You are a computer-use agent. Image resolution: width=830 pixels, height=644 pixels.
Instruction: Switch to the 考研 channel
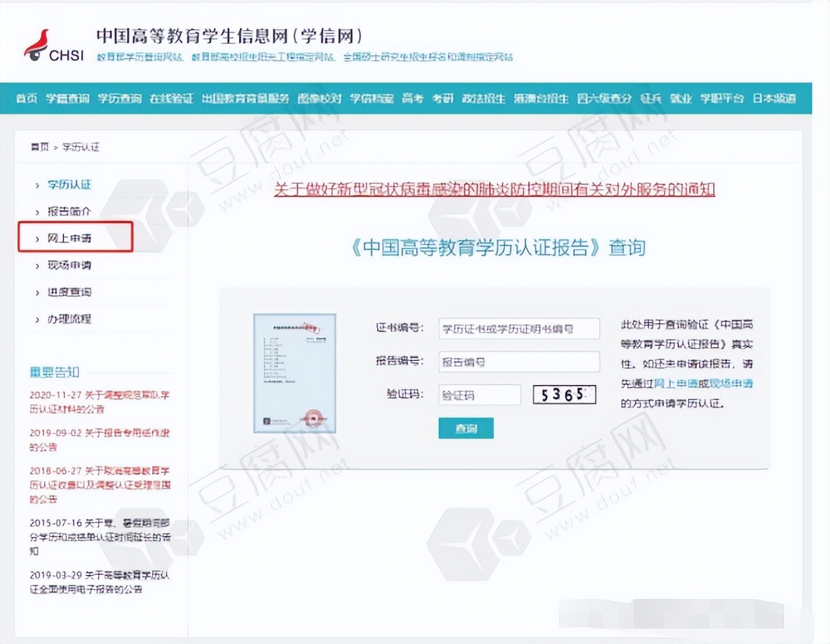(443, 99)
